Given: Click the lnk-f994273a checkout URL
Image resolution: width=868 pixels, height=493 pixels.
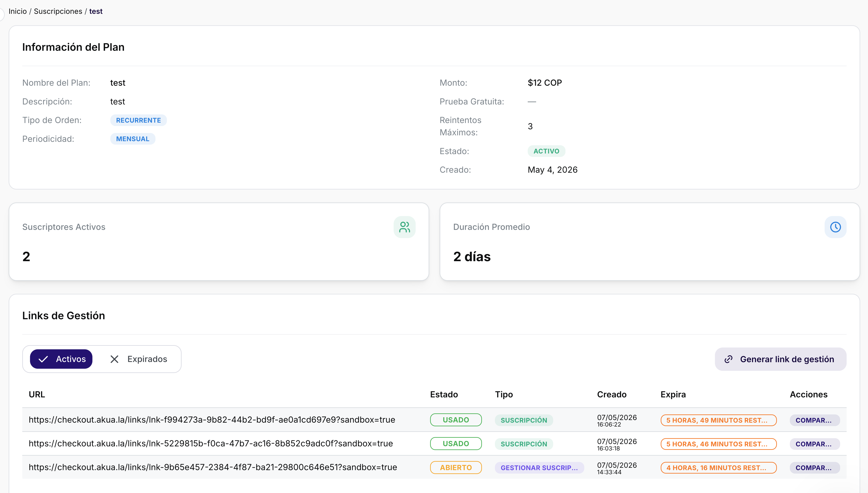Looking at the screenshot, I should coord(212,420).
